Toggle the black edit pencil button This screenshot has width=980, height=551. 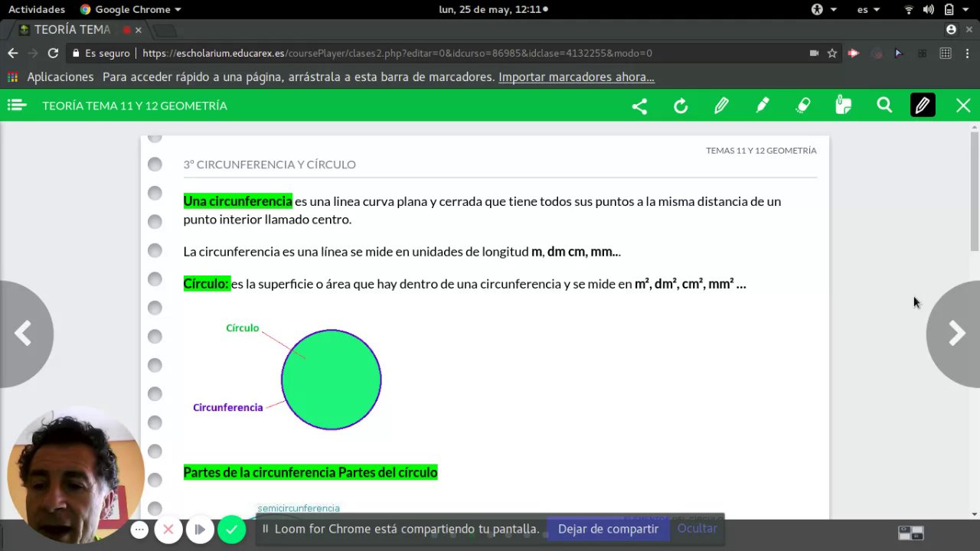923,106
